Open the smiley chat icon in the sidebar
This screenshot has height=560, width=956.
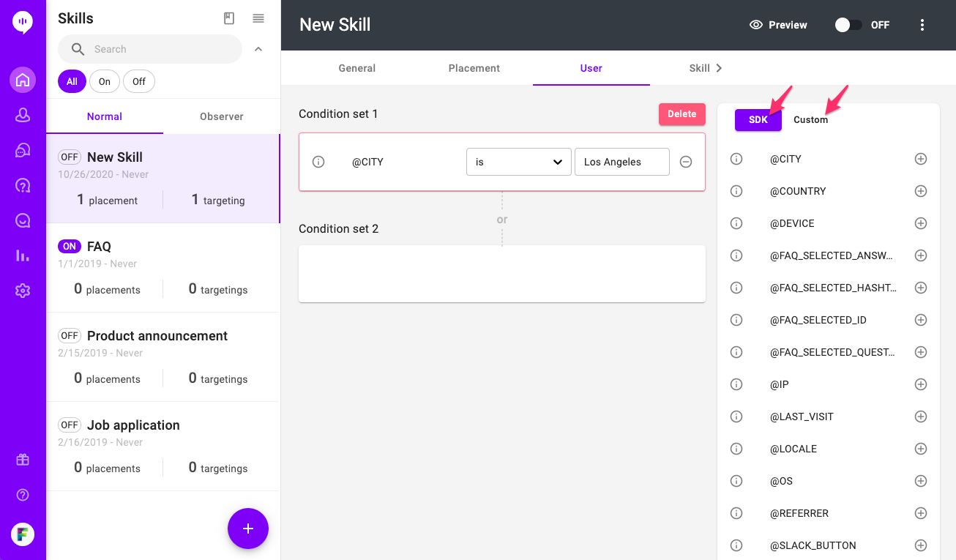[x=23, y=220]
